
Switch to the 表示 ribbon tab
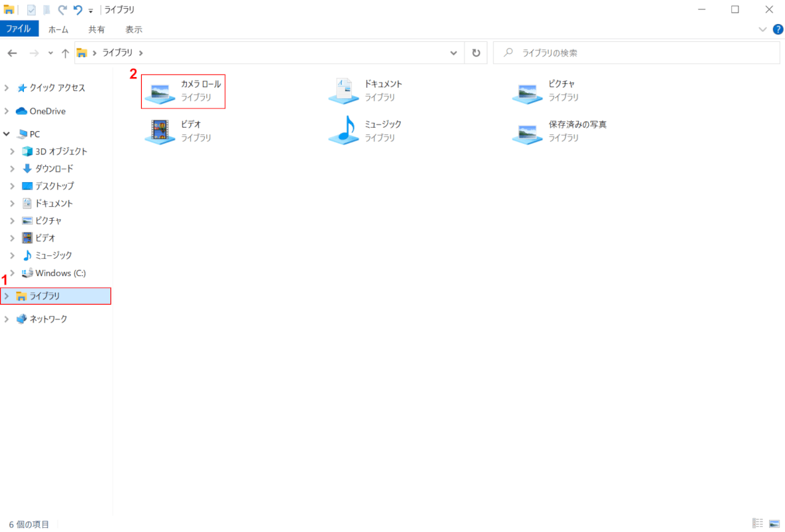(x=134, y=29)
